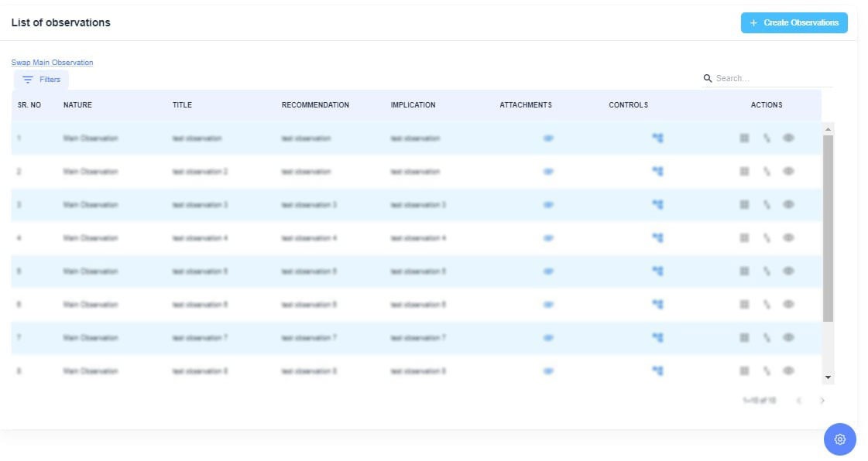Select the edit pencil for observation 8

click(767, 371)
